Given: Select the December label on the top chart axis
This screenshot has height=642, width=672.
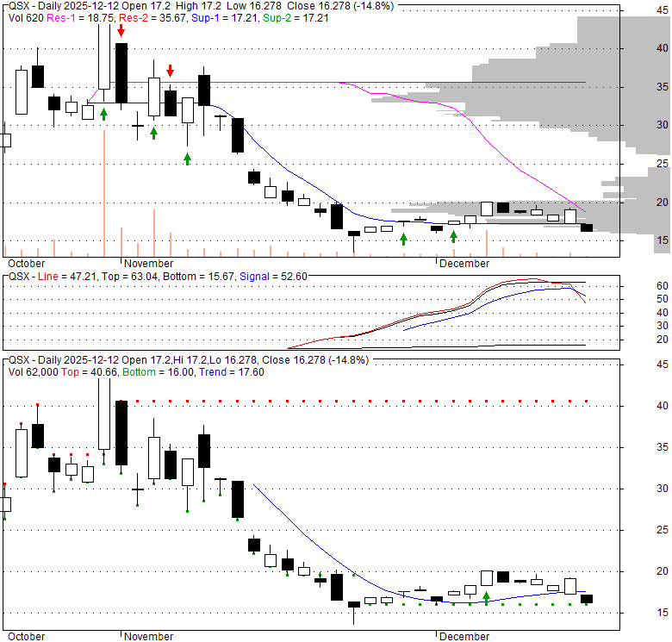Looking at the screenshot, I should tap(464, 264).
